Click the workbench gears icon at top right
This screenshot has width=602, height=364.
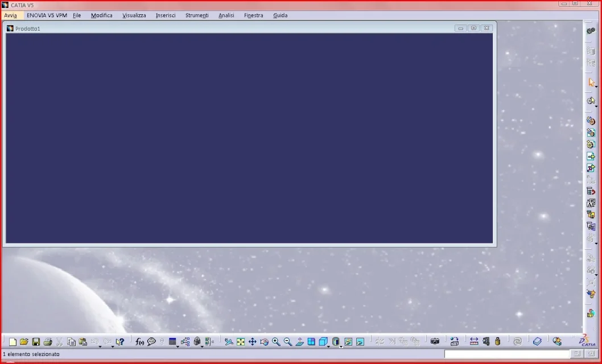(x=591, y=31)
